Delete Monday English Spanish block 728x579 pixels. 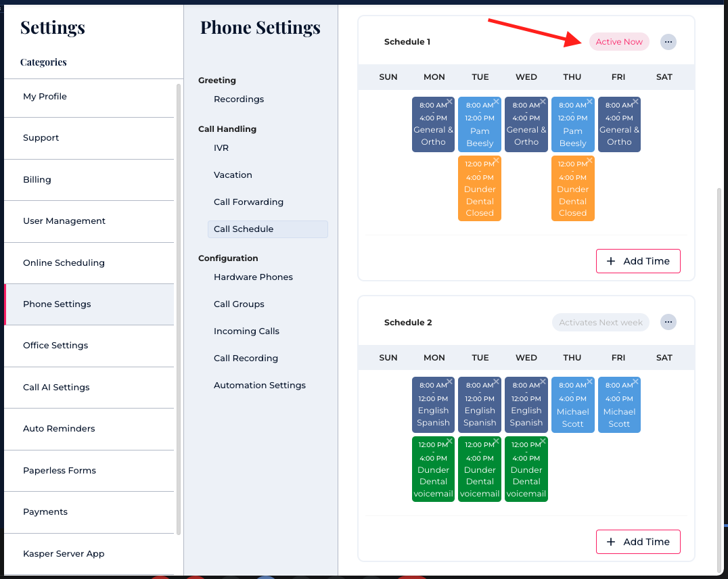[x=450, y=382]
